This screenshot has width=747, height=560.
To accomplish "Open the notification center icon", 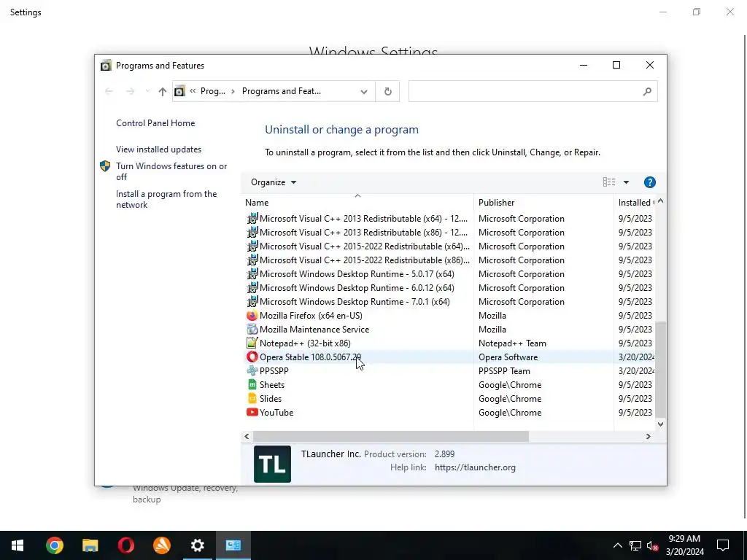I will coord(723,545).
